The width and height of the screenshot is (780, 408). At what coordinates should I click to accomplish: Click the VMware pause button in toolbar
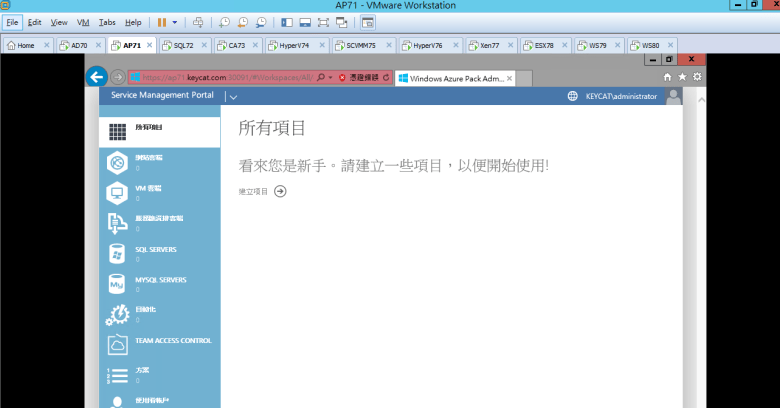click(x=162, y=21)
